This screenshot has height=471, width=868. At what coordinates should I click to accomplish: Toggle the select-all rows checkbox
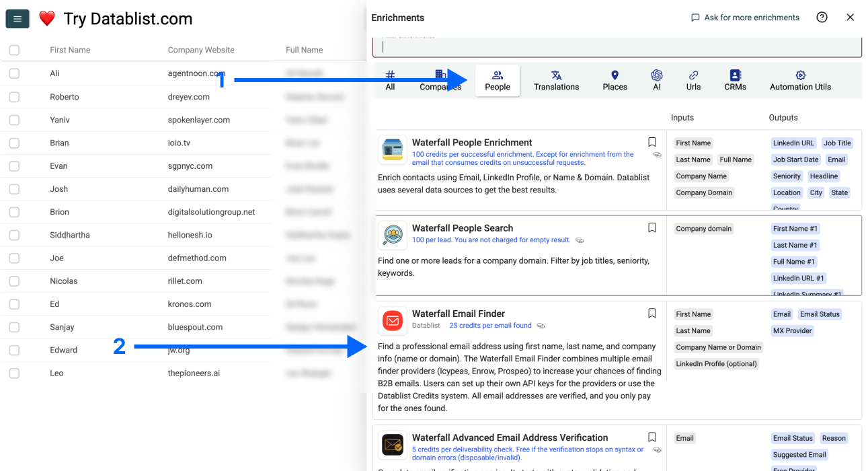click(x=14, y=50)
